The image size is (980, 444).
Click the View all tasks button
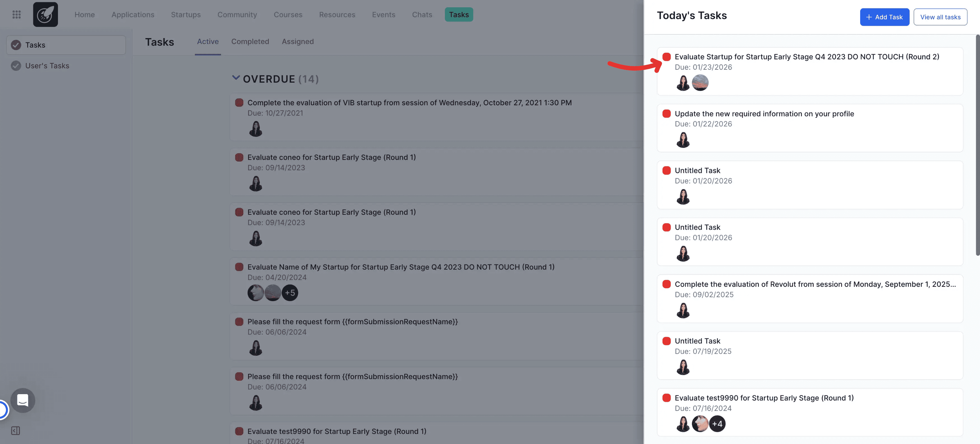(x=940, y=17)
